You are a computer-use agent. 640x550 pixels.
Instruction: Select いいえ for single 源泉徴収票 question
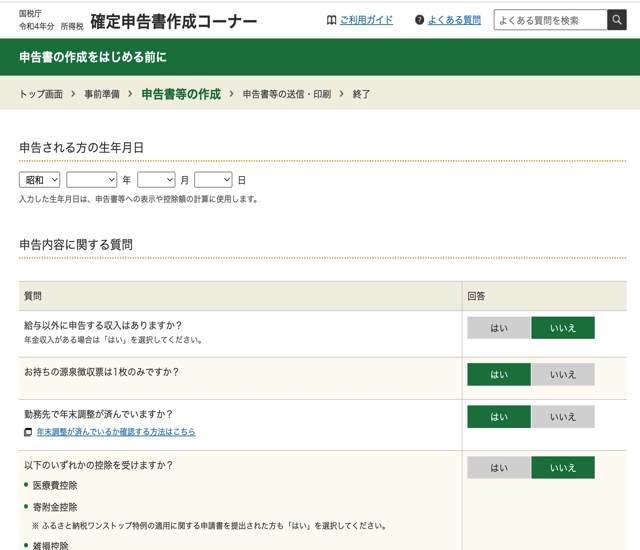(x=563, y=375)
